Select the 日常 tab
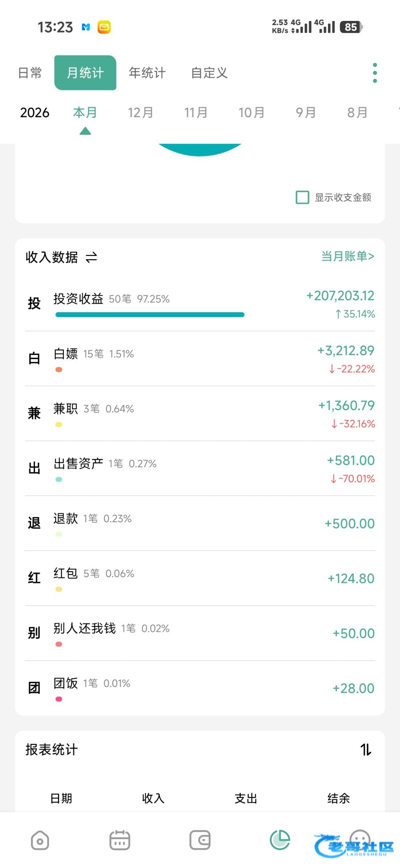Viewport: 400px width, 868px height. click(30, 73)
